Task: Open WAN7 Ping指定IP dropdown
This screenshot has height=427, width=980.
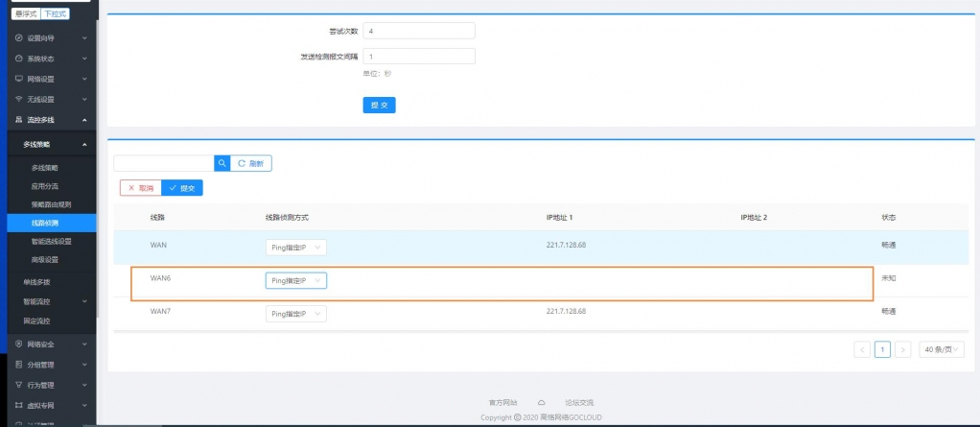Action: tap(295, 314)
